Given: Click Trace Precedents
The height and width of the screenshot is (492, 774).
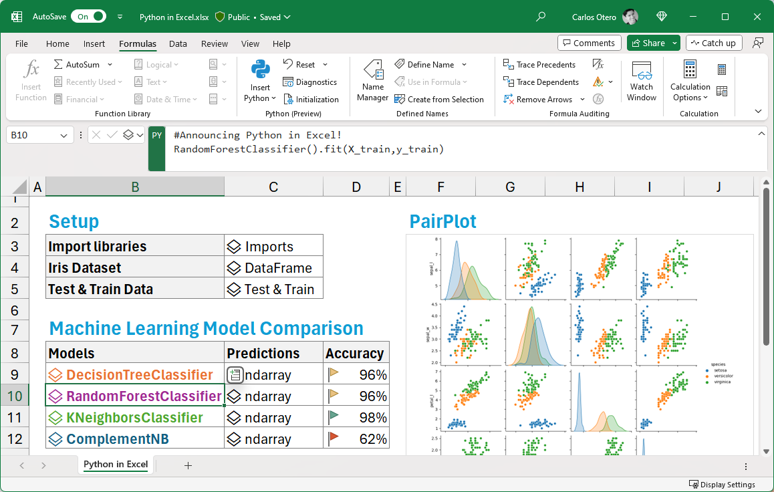Looking at the screenshot, I should [539, 65].
